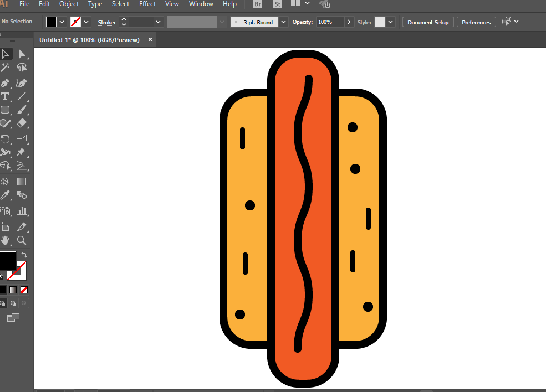Expand the fill color dropdown
This screenshot has height=392, width=546.
[x=62, y=22]
